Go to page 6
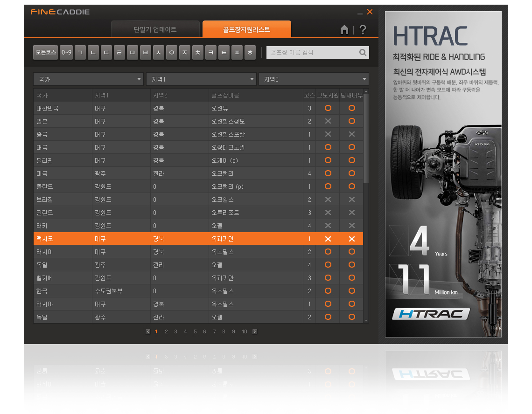This screenshot has width=532, height=414. (204, 331)
